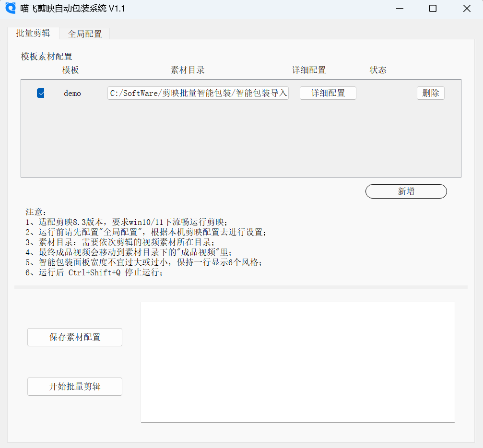Select the 批量剪辑 tab

pyautogui.click(x=34, y=34)
